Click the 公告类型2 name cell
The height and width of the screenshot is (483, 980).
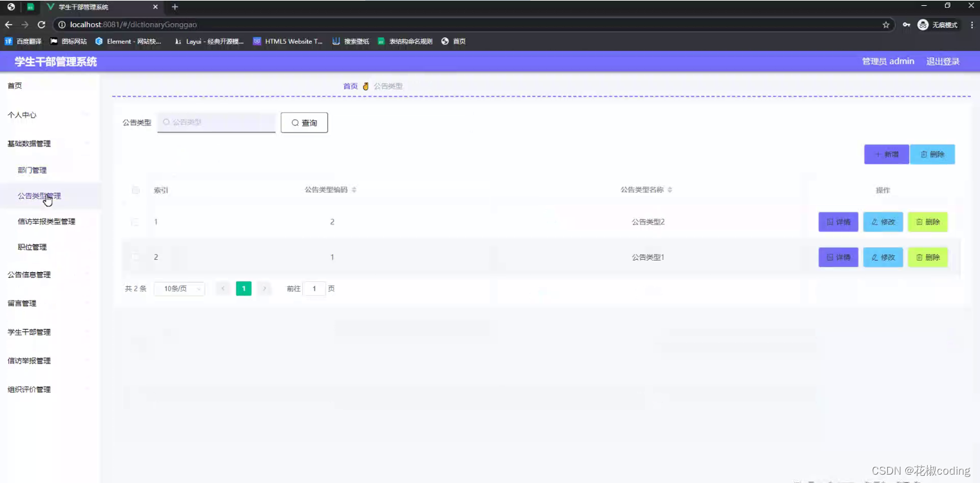pos(648,222)
